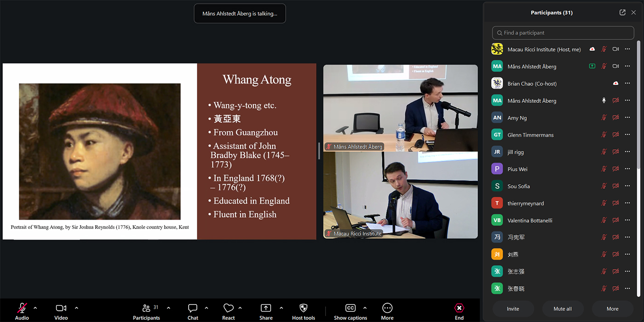Click jill rigg's camera-off icon

pyautogui.click(x=615, y=152)
